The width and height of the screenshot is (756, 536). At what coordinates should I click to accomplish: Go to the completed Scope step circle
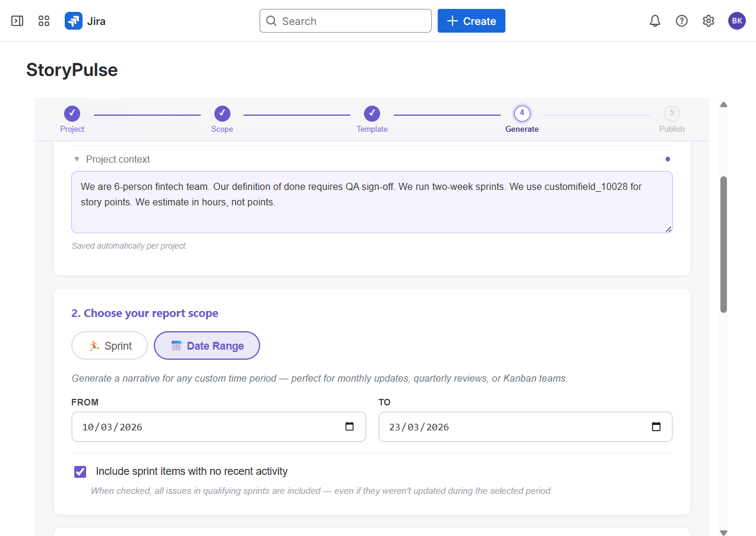pyautogui.click(x=222, y=113)
